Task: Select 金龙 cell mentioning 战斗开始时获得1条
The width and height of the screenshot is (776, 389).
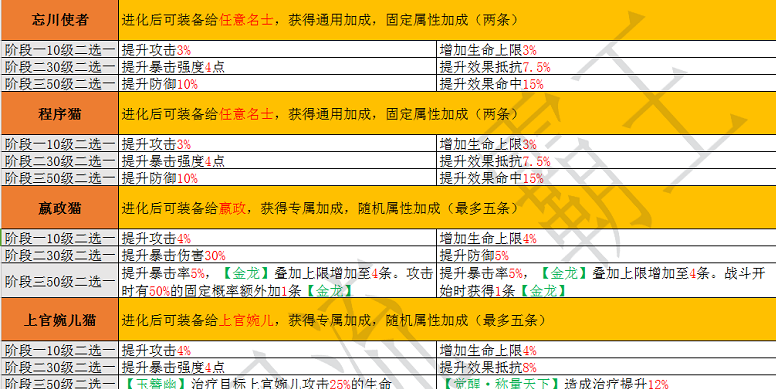Action: 606,281
